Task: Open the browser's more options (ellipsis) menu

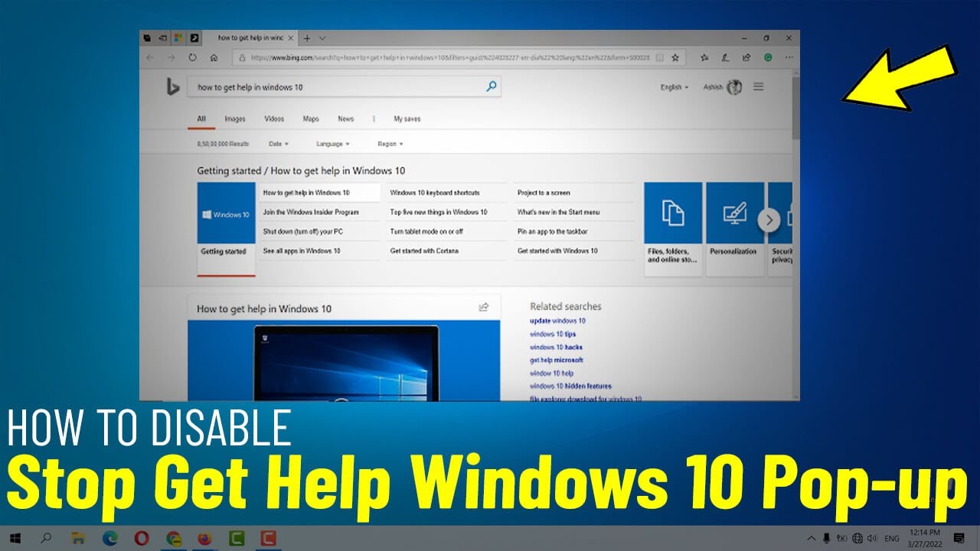Action: pyautogui.click(x=789, y=57)
